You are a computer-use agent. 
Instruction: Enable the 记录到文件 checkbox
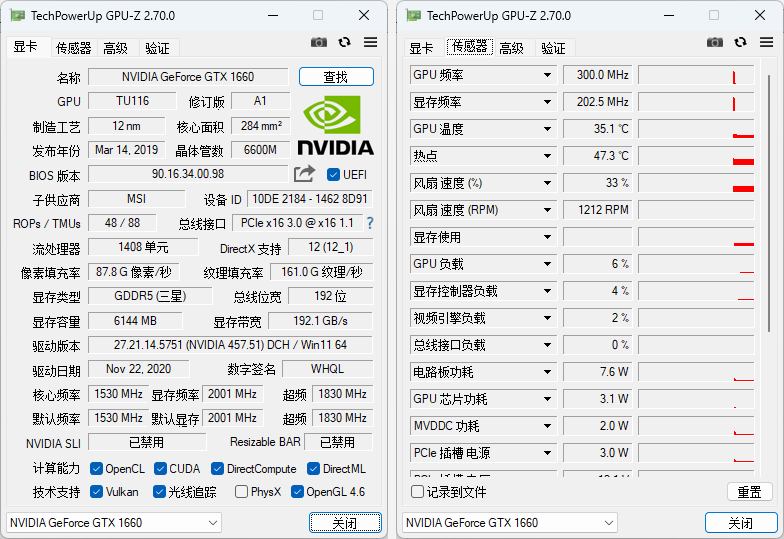(417, 492)
